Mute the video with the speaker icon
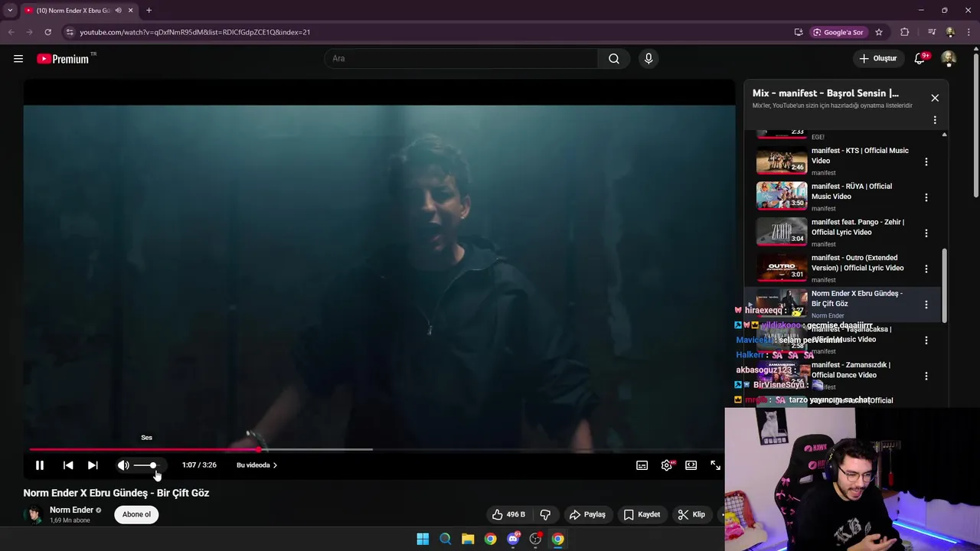 123,465
